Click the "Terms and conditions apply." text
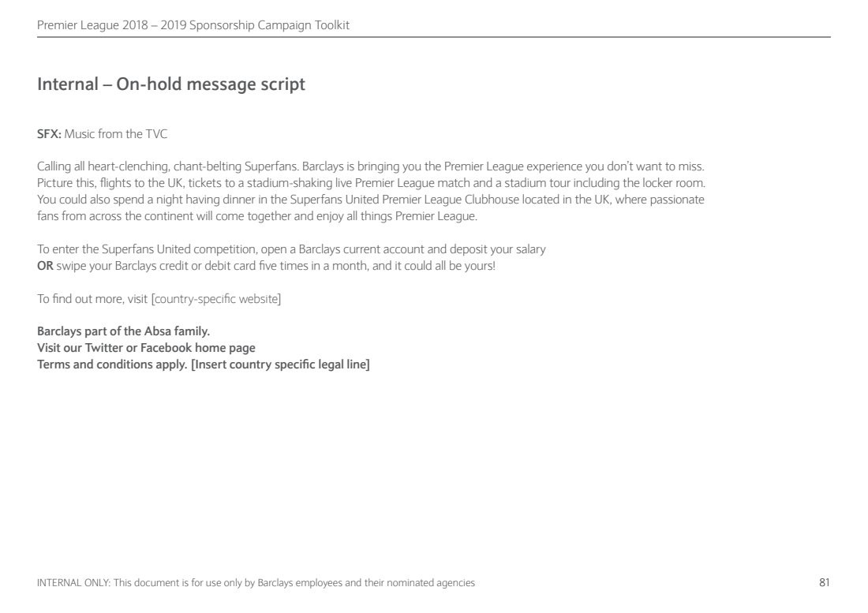 point(112,364)
